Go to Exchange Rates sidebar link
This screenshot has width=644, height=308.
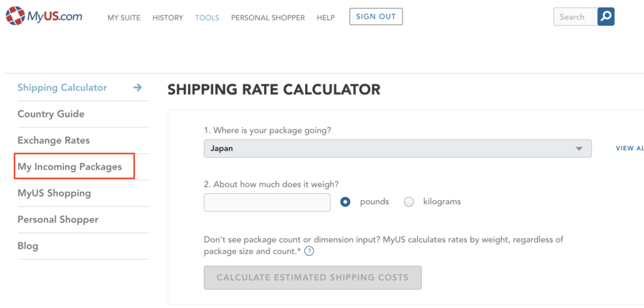(53, 140)
